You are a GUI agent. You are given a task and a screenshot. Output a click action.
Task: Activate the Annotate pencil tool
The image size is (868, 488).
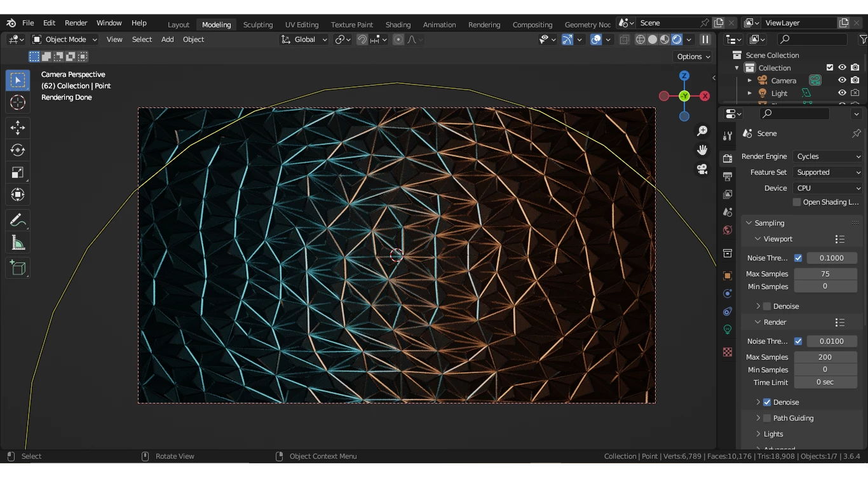(18, 220)
